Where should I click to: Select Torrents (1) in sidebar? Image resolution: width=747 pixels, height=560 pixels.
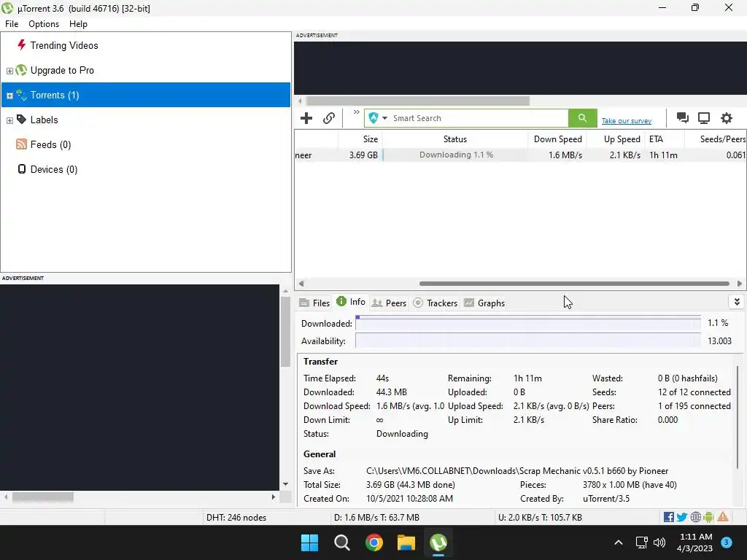click(146, 95)
